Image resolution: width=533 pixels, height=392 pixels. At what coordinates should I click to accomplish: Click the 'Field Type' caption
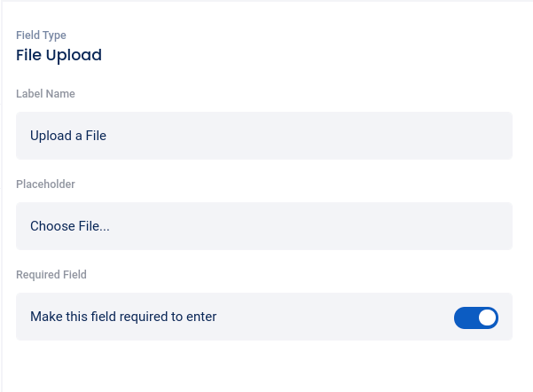tap(41, 35)
